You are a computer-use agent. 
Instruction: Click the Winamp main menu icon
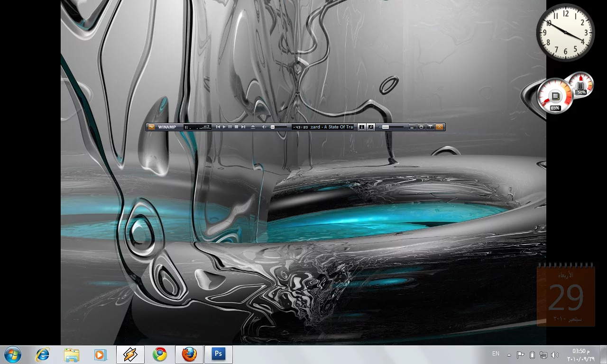click(151, 127)
